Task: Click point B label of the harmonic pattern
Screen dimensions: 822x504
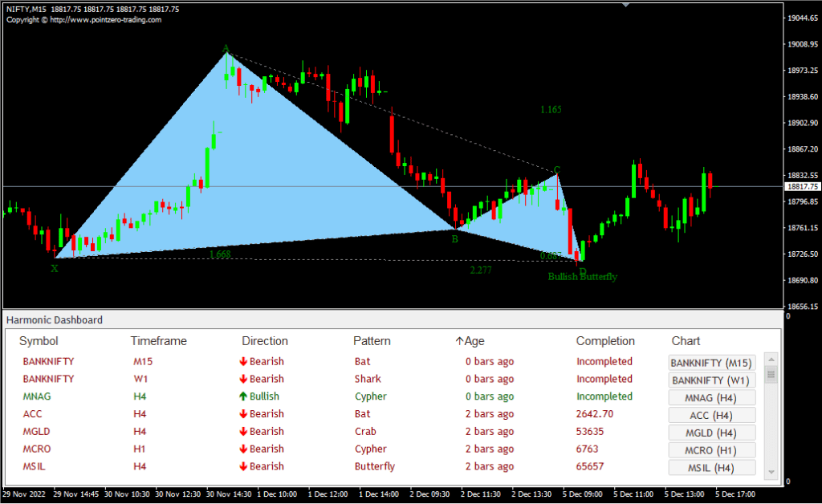Action: (455, 239)
